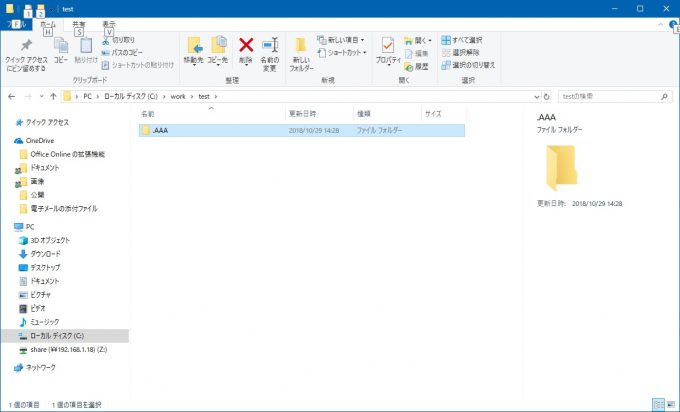Go back with the Back arrow
This screenshot has height=412, width=680.
(x=12, y=96)
